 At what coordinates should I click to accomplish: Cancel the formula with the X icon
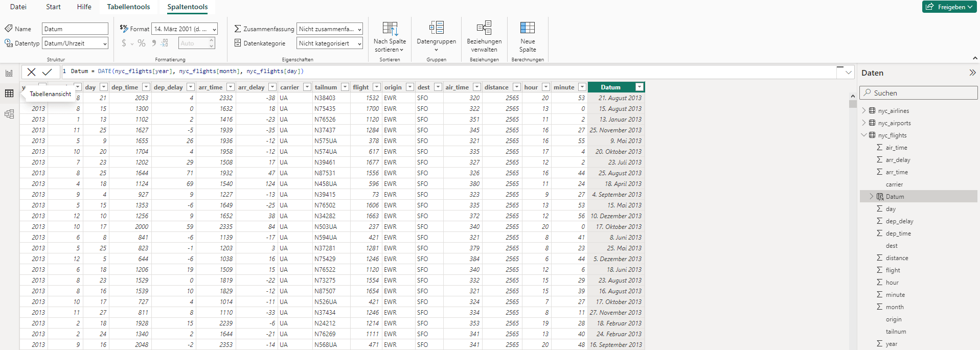[x=31, y=72]
